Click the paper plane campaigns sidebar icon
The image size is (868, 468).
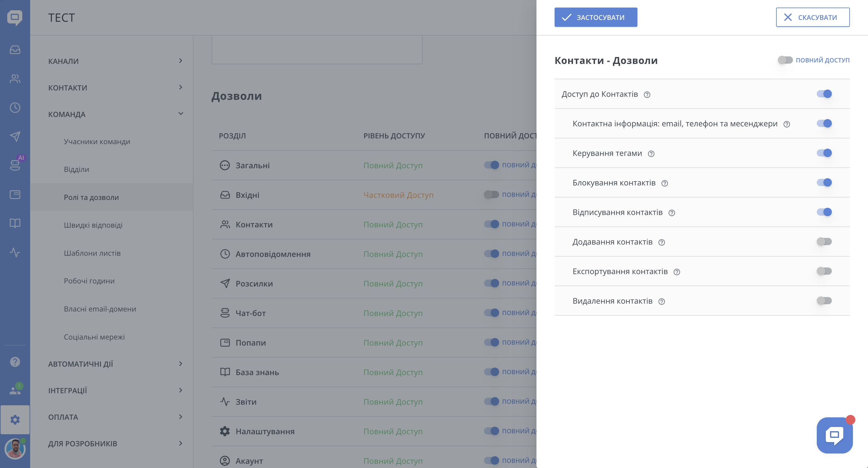click(x=15, y=136)
